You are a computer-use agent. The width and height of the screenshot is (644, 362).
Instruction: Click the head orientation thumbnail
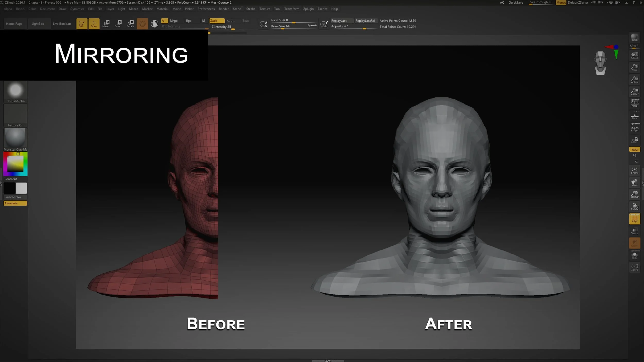click(x=600, y=63)
